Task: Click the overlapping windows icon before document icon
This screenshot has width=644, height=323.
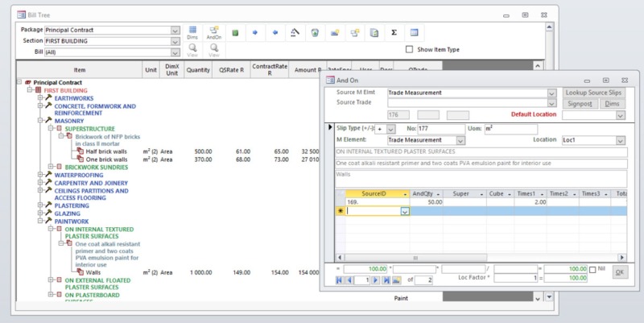Action: coord(354,32)
